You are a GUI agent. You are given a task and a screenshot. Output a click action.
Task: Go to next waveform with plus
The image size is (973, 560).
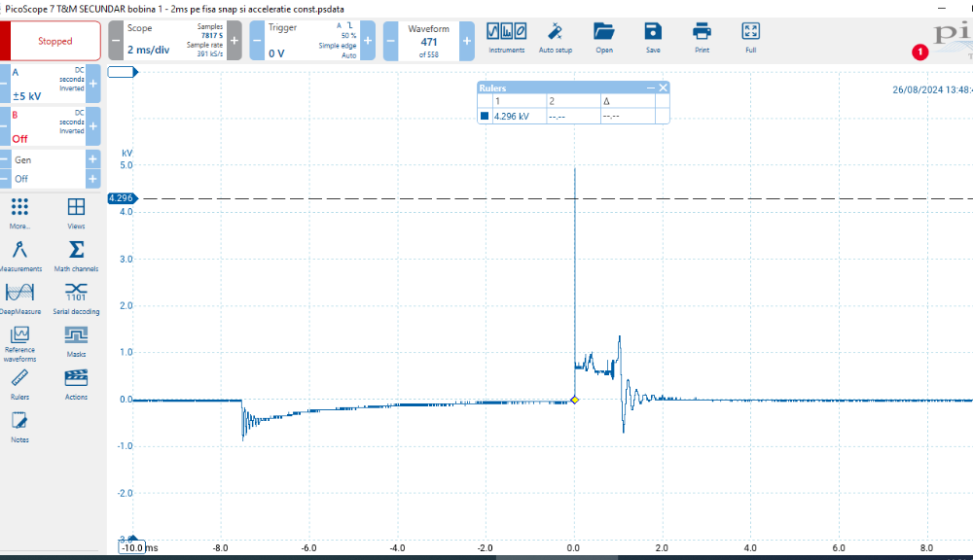click(x=466, y=42)
